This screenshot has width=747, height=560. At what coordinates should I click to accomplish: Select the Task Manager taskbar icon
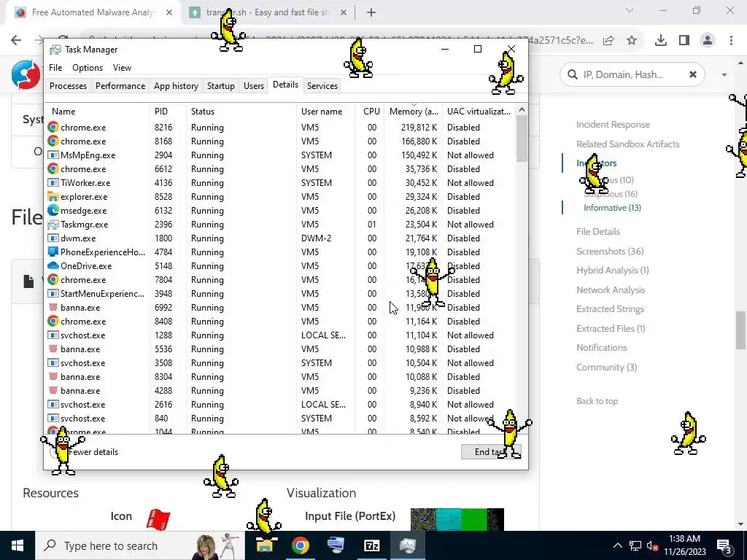407,545
